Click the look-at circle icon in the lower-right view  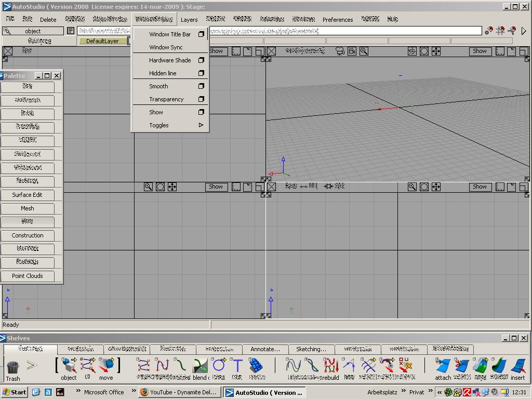(424, 187)
